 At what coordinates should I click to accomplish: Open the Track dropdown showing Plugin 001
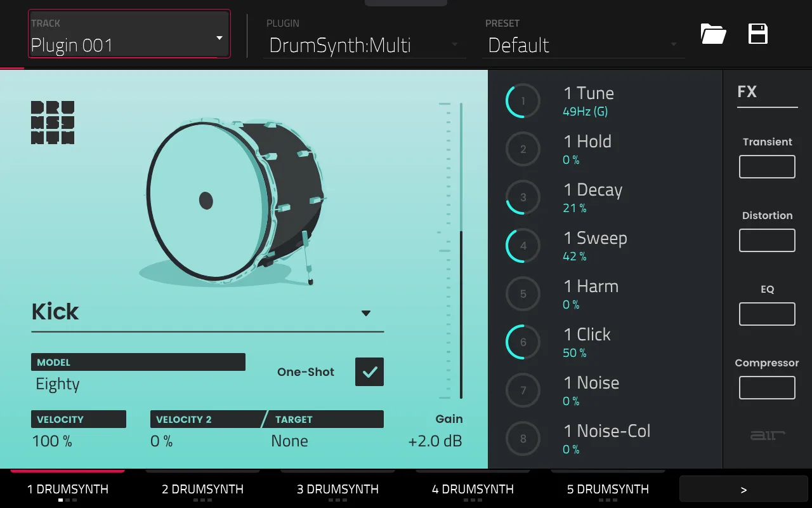coord(129,34)
